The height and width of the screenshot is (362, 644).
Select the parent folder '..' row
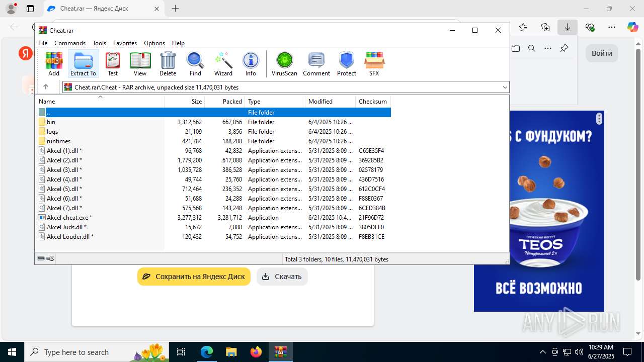click(214, 112)
